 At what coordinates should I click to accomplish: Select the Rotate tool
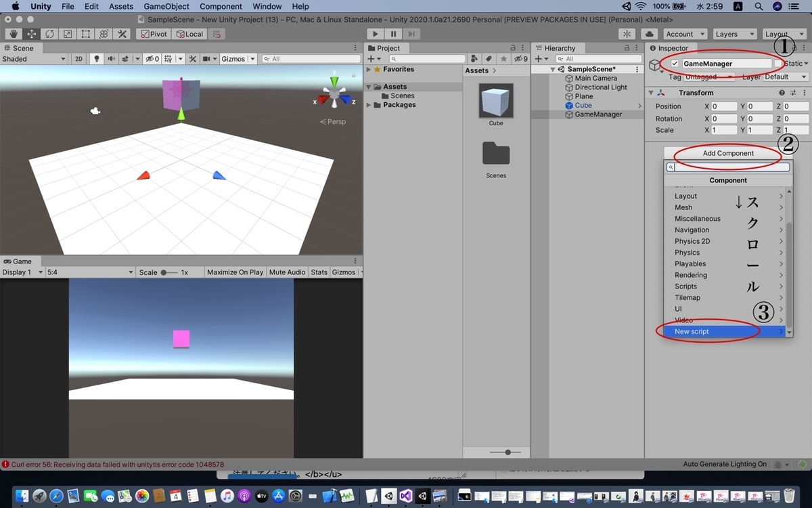[50, 34]
